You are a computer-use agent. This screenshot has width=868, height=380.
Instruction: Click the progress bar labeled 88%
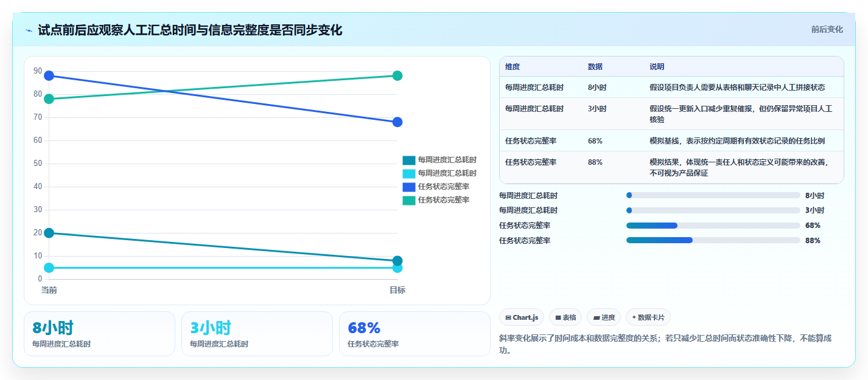[713, 240]
